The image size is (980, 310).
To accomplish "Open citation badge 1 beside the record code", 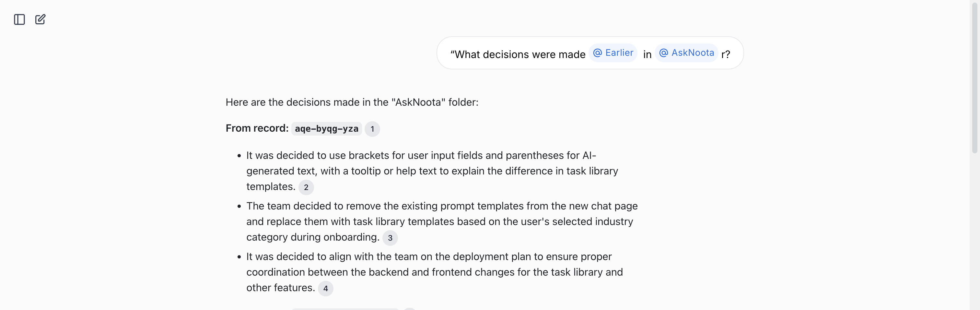I will (x=372, y=129).
